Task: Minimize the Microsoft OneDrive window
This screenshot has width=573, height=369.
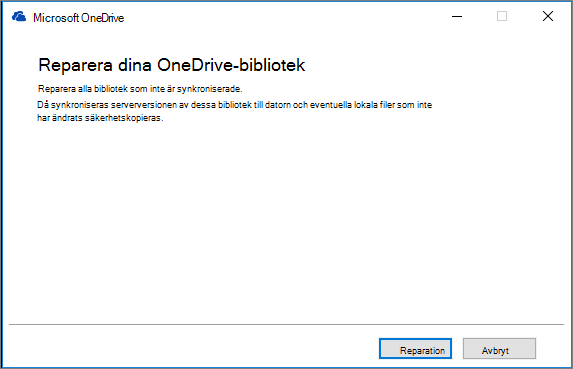Action: pos(457,16)
